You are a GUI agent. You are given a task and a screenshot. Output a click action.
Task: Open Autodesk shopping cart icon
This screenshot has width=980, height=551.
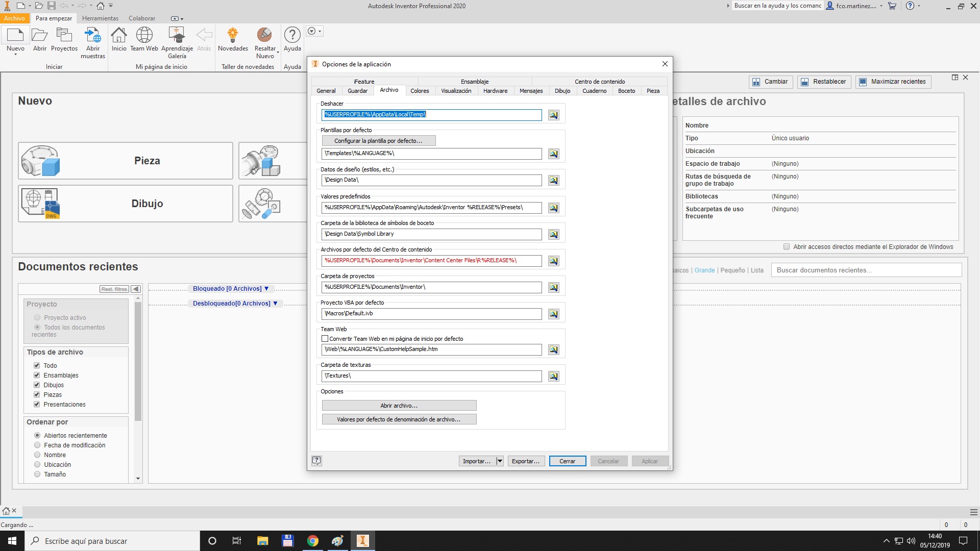(x=892, y=6)
